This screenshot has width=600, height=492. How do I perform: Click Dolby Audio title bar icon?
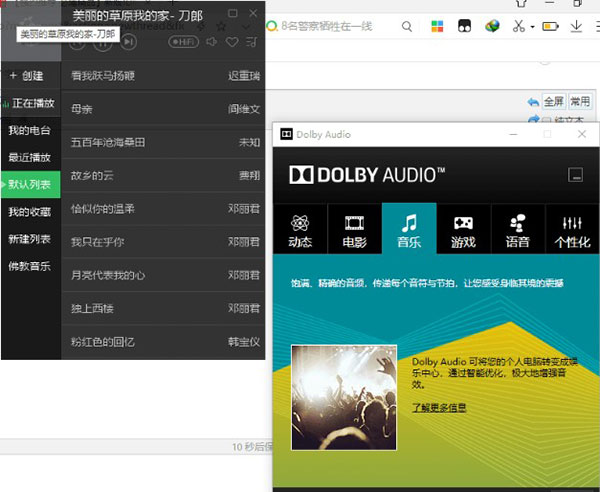(286, 134)
